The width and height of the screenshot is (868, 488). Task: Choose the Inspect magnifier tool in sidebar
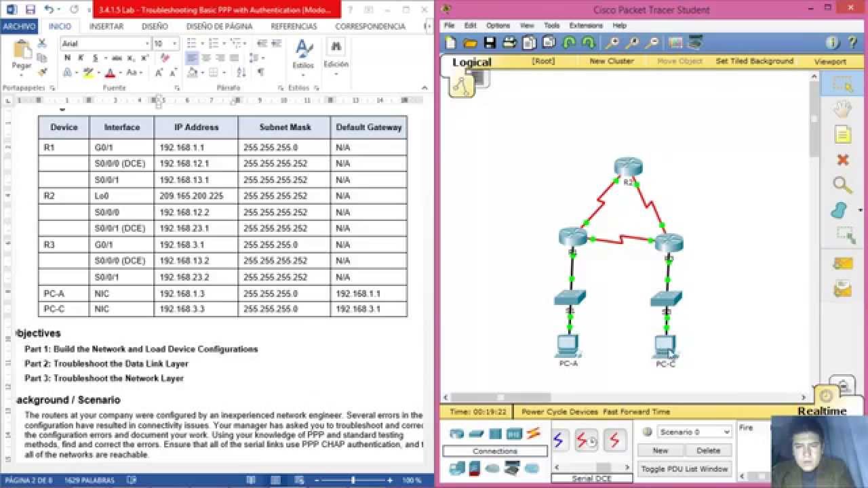(842, 184)
